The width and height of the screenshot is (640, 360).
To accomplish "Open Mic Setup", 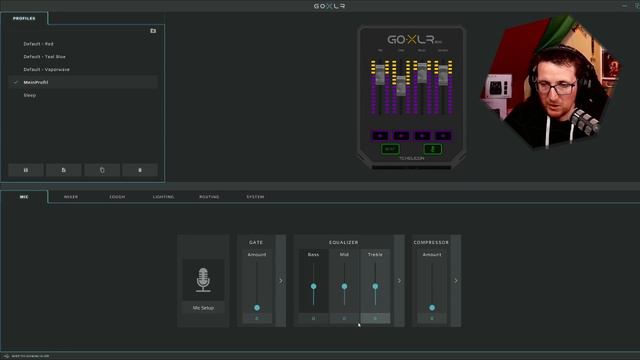I will pos(203,308).
